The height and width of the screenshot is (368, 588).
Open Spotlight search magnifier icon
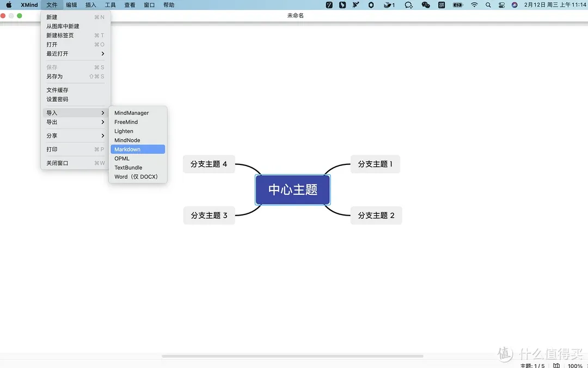click(488, 5)
